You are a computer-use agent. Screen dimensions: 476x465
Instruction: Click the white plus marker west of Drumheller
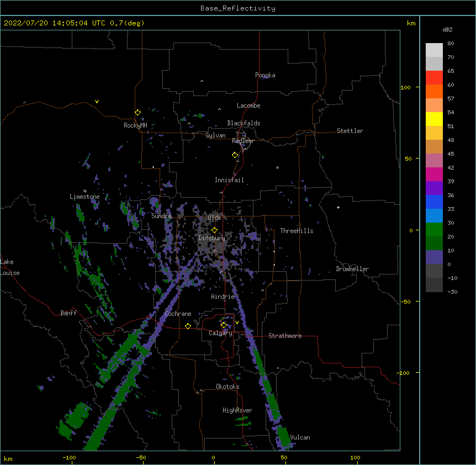(x=338, y=207)
